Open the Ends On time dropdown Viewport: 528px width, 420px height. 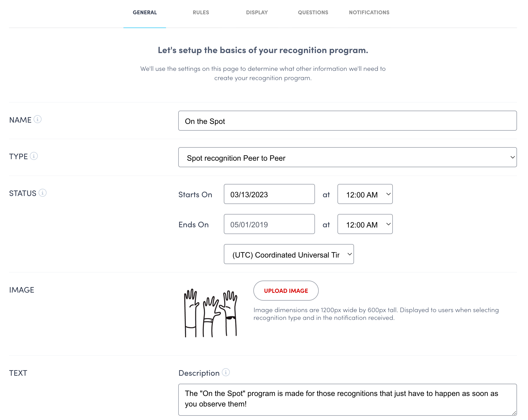pyautogui.click(x=365, y=224)
